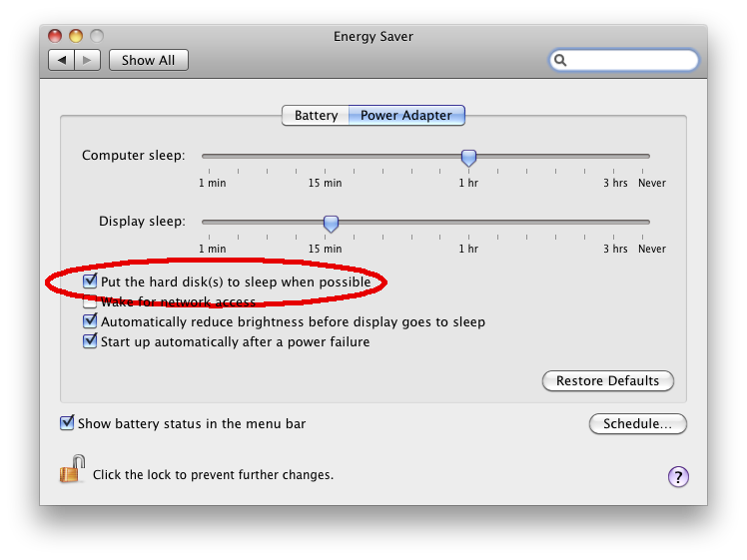Click 'Click the lock to prevent further changes.' text
This screenshot has width=747, height=560.
click(213, 475)
